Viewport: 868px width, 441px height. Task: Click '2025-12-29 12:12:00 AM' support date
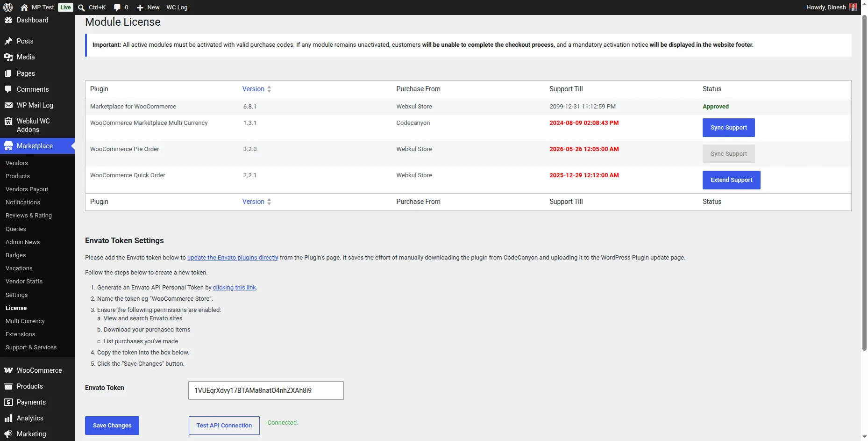(584, 175)
